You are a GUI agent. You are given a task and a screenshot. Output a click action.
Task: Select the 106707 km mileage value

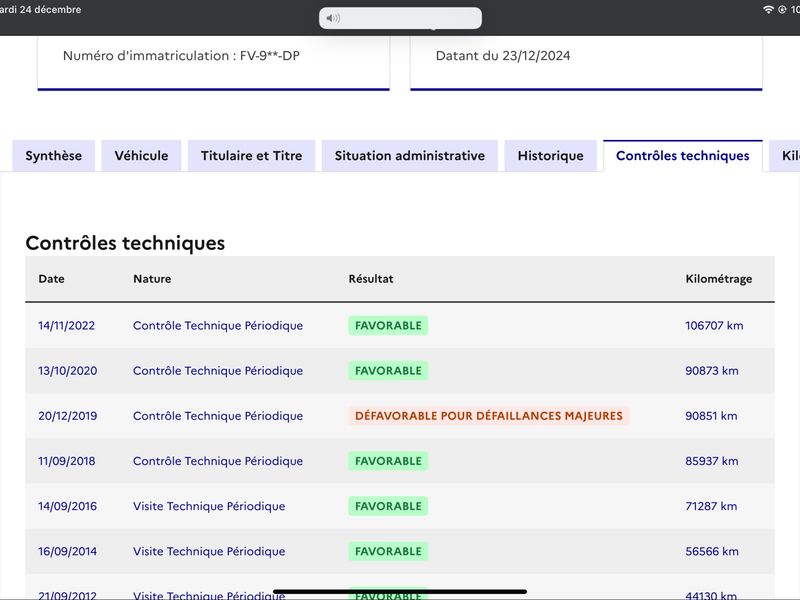tap(714, 326)
